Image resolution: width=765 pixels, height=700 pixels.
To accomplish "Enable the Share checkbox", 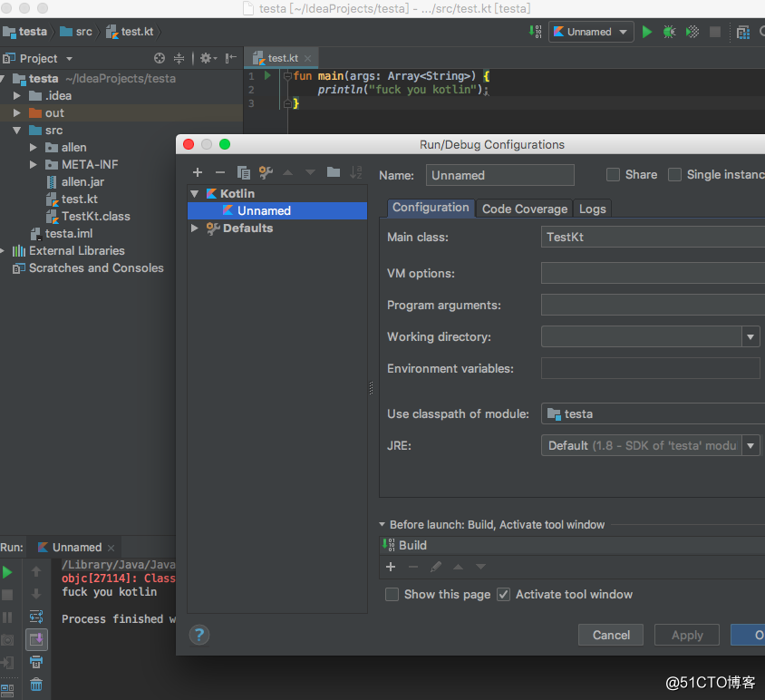I will (613, 175).
